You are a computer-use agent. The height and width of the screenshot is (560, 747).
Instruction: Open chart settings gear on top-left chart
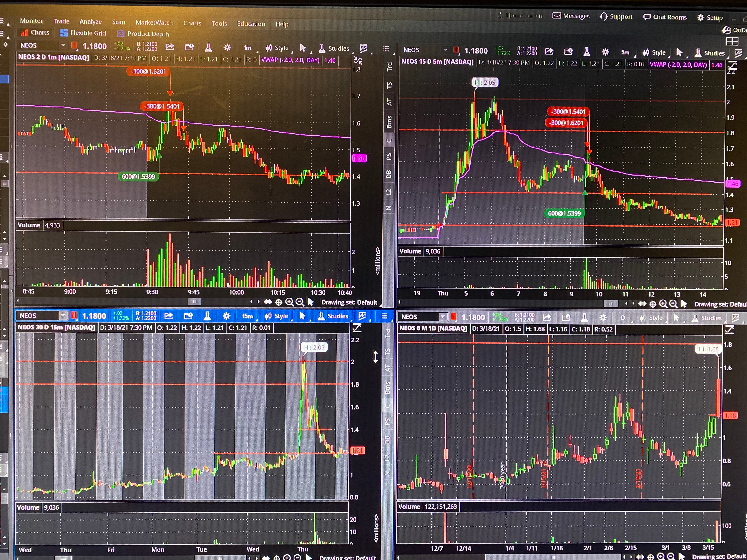227,48
